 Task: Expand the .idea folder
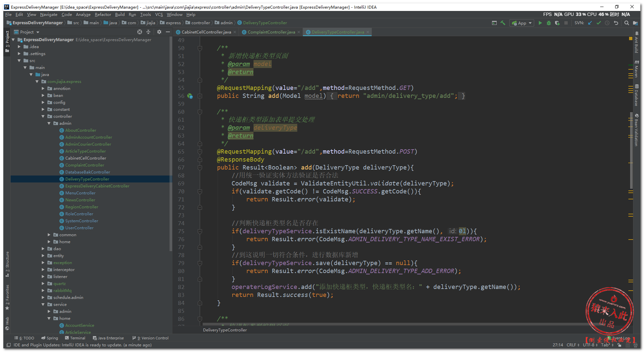[19, 47]
